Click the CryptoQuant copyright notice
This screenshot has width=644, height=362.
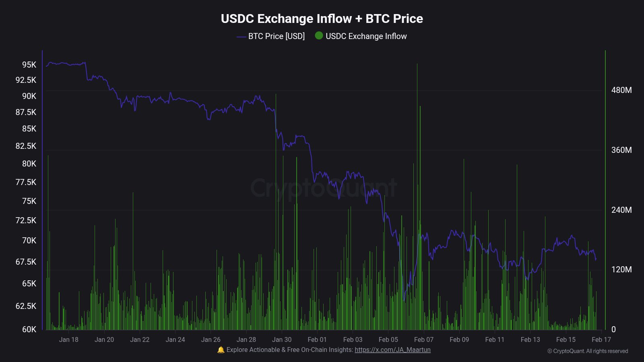[x=587, y=351]
